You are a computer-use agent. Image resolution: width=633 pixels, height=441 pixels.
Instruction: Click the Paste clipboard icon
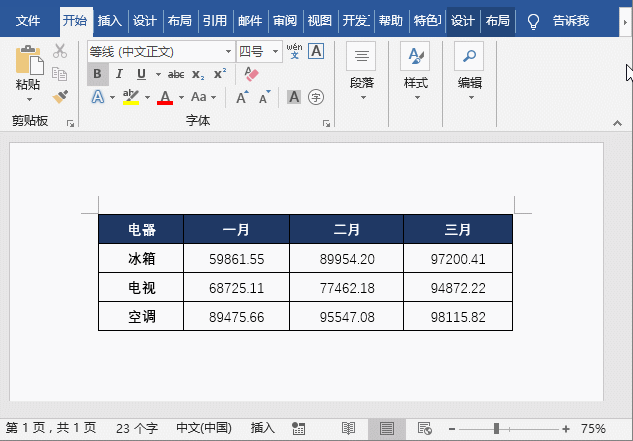29,61
